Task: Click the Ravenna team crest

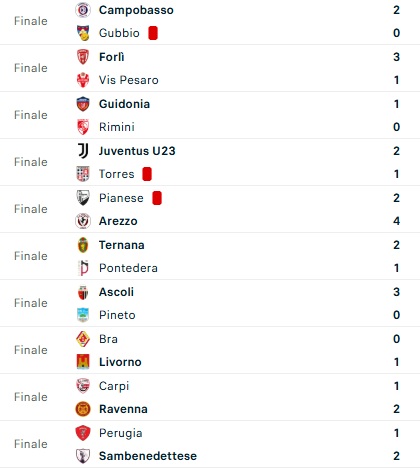Action: [x=83, y=409]
